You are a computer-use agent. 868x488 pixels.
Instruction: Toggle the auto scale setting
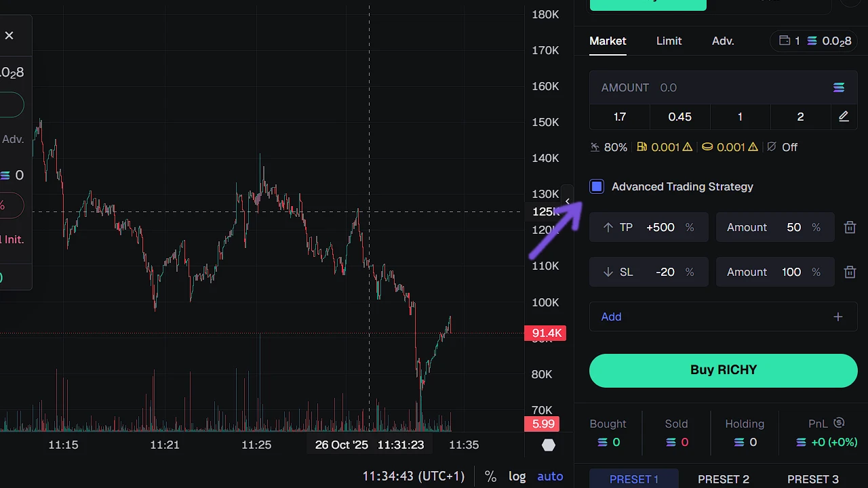point(550,476)
